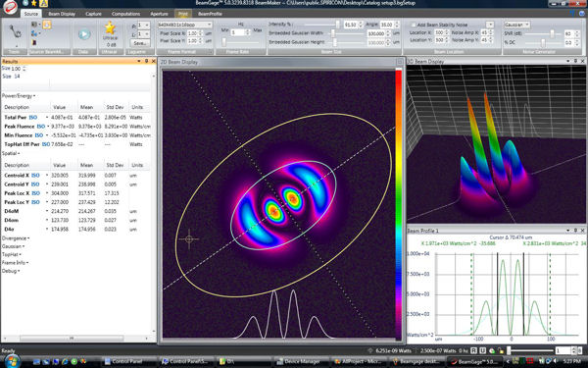Screen dimensions: 588x368
Task: Click the frame rate slider handle
Action: click(223, 42)
